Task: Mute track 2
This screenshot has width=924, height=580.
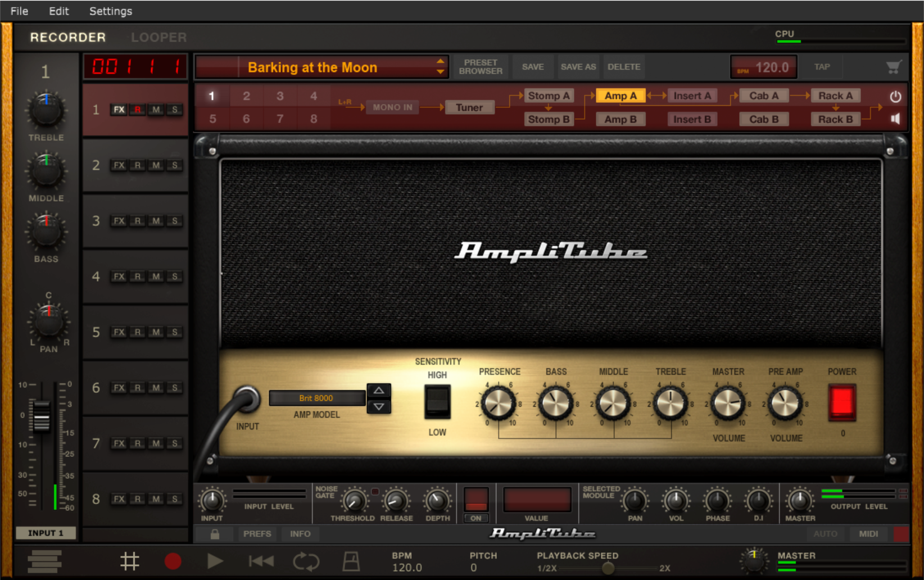Action: (156, 165)
